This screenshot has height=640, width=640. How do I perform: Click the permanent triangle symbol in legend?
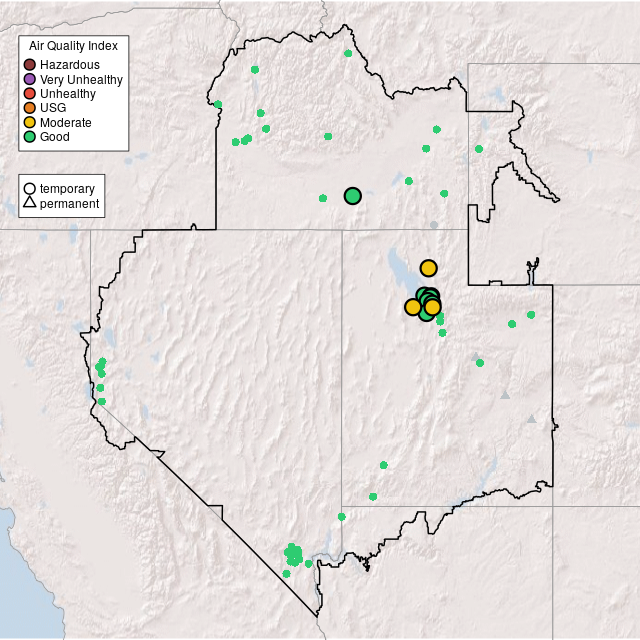pos(30,203)
